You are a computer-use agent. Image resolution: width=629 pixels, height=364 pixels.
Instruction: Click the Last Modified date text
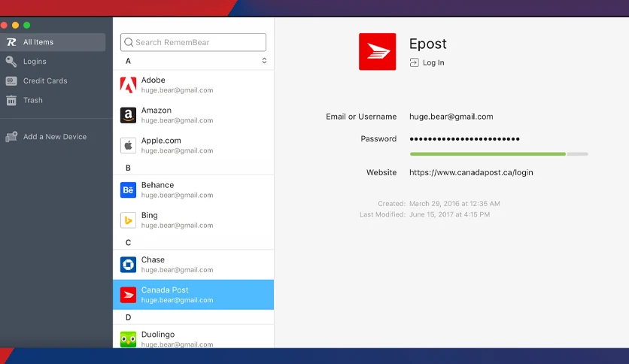click(x=449, y=214)
